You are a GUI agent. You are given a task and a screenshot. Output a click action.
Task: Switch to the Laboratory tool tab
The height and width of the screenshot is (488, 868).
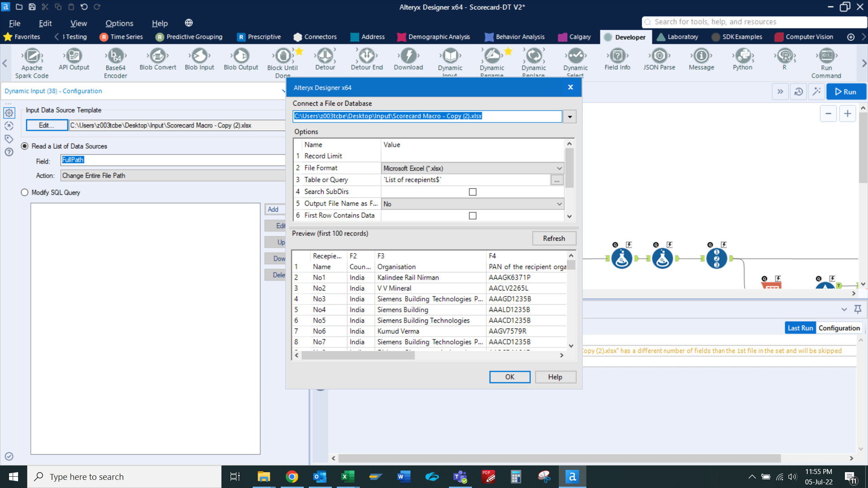click(677, 37)
